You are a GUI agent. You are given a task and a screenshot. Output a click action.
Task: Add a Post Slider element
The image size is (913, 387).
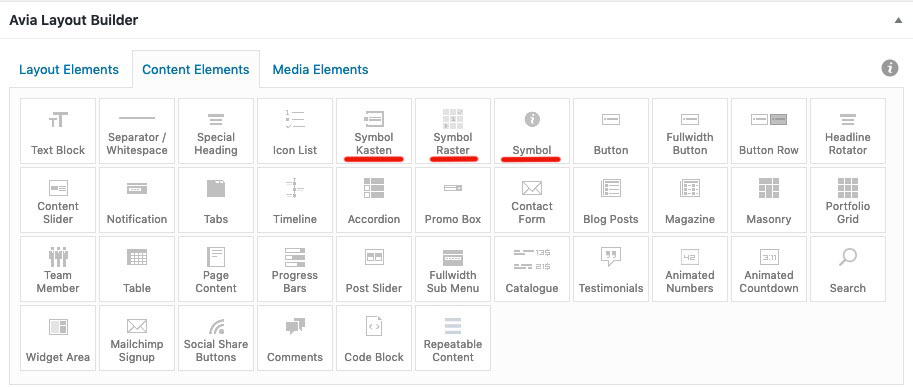374,269
